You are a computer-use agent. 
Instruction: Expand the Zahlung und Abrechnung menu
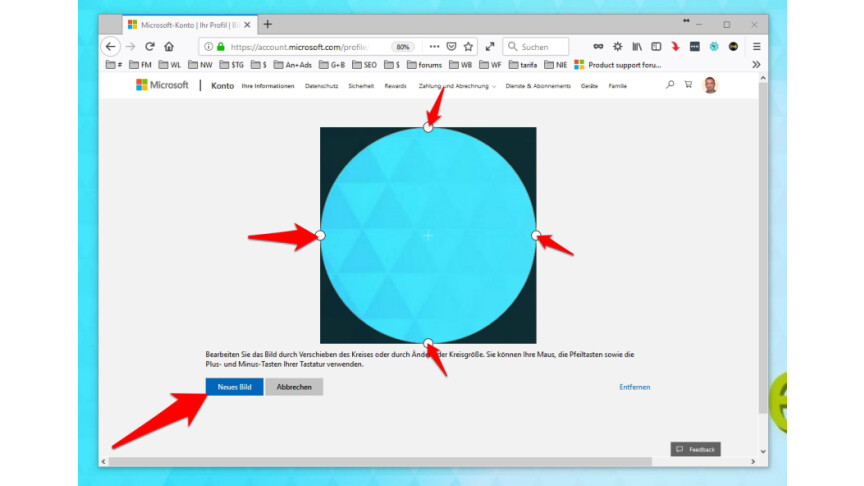pos(457,86)
